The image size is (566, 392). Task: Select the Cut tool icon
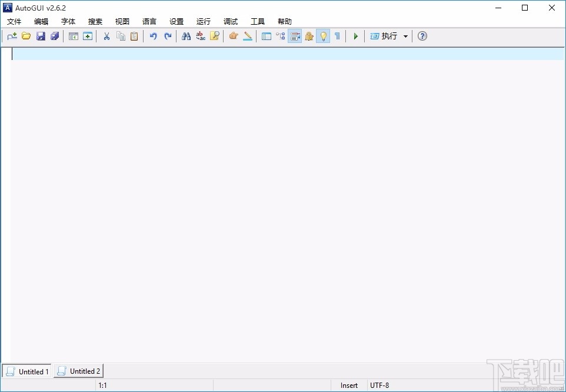106,36
